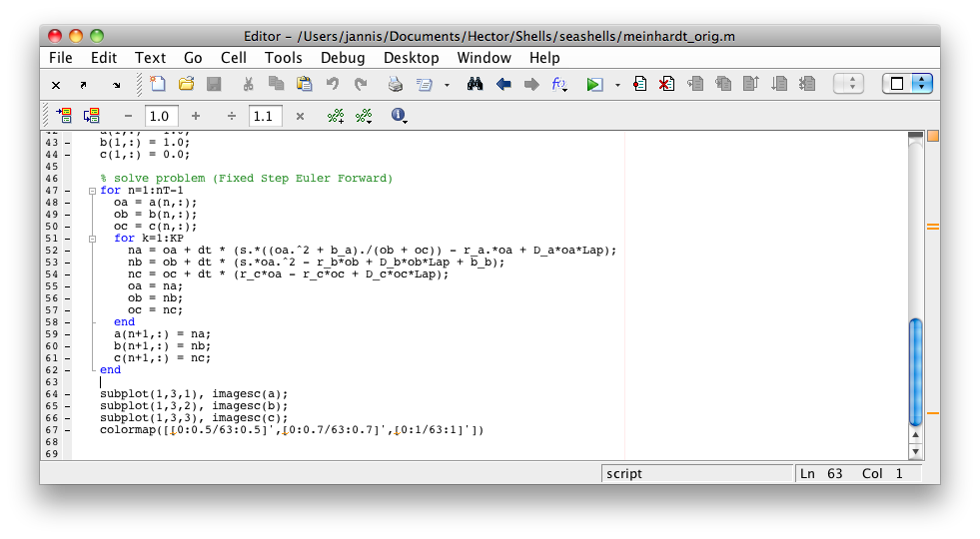980x539 pixels.
Task: Run the script with green play icon
Action: [594, 85]
